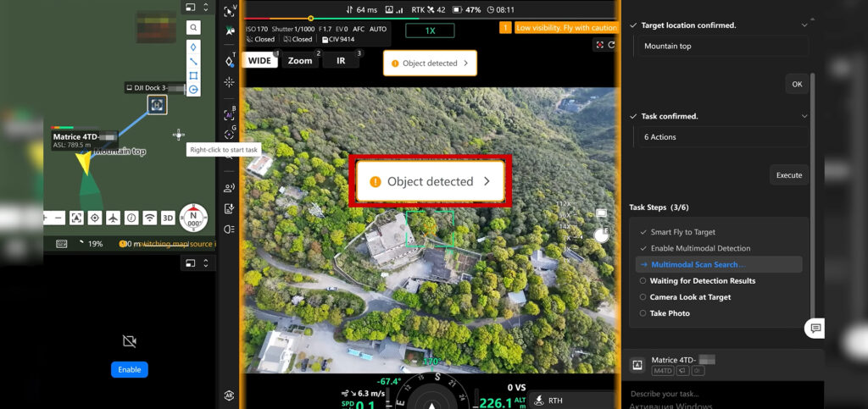Switch to the Zoom camera tab
The image size is (868, 409).
click(300, 61)
